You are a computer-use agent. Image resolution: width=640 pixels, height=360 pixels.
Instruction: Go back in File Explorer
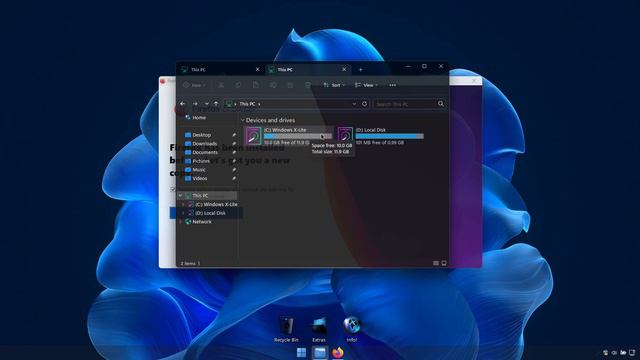(x=183, y=104)
